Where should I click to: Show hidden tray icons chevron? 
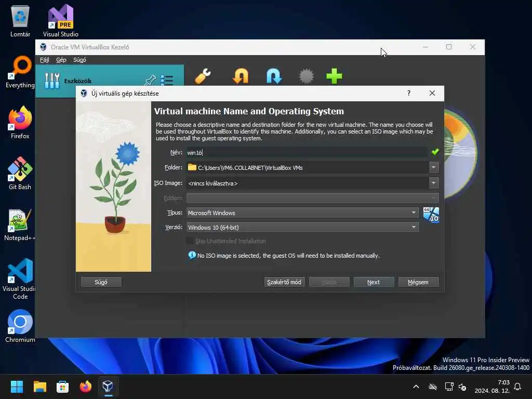(416, 387)
